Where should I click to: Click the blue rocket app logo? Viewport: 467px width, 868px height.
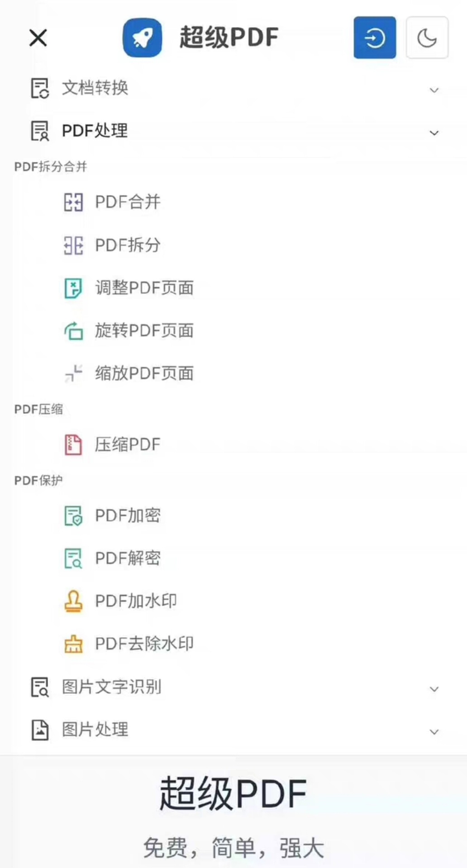pyautogui.click(x=142, y=38)
